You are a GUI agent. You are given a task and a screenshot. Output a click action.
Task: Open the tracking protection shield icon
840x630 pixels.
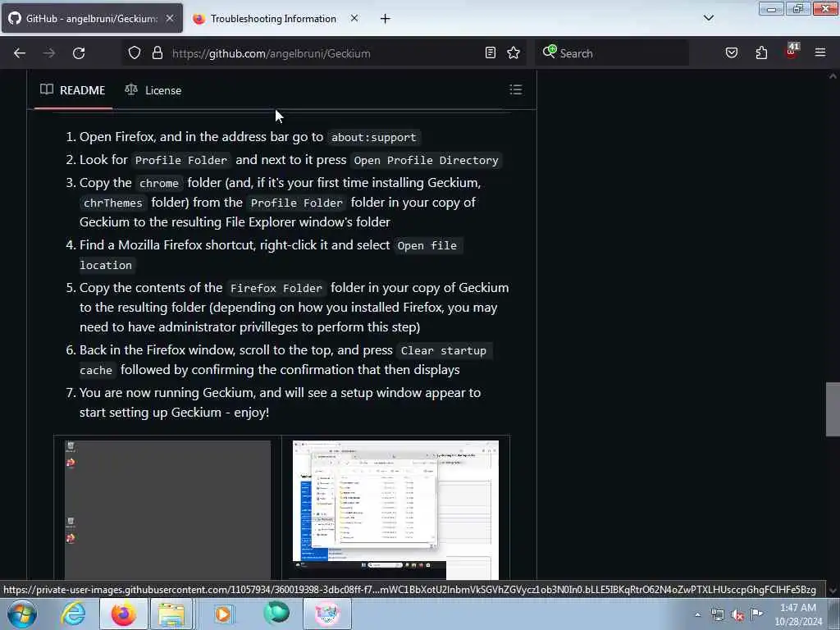135,53
